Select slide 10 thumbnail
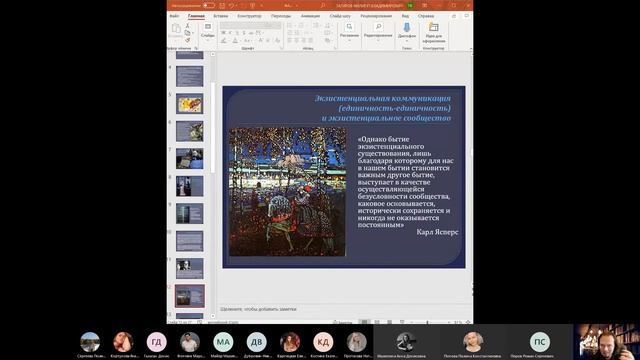The width and height of the screenshot is (640, 360). coord(189,241)
